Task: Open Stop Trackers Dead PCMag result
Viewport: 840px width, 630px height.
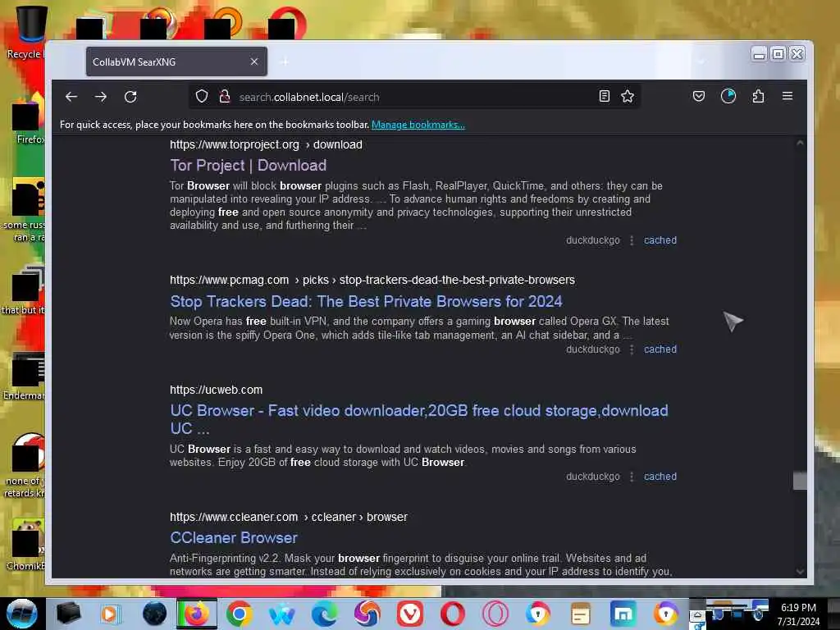Action: point(366,301)
